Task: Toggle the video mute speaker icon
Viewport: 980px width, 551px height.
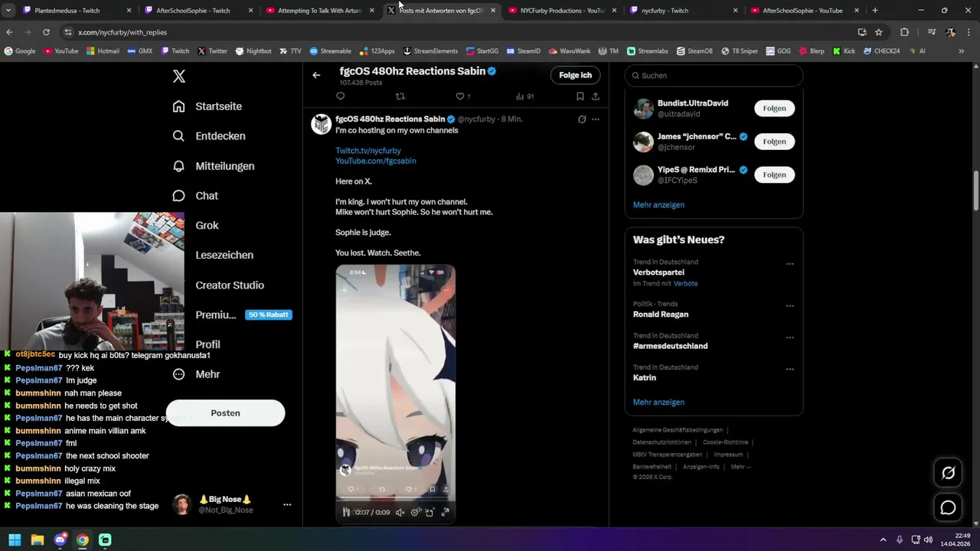Action: [x=400, y=512]
